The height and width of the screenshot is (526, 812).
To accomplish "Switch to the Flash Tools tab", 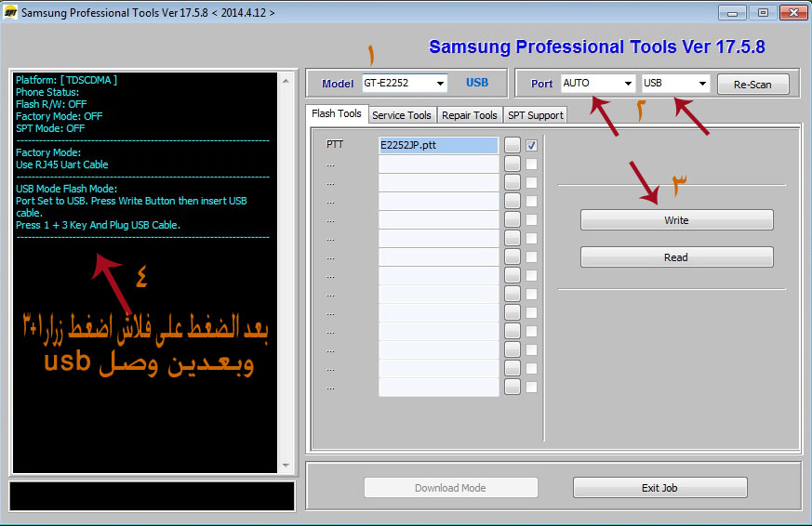I will pos(337,113).
